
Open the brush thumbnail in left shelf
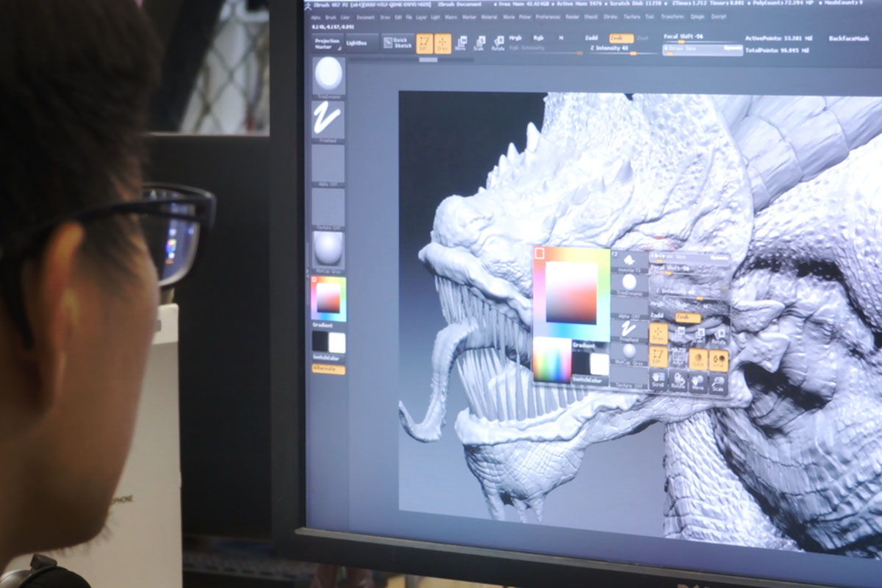coord(328,75)
